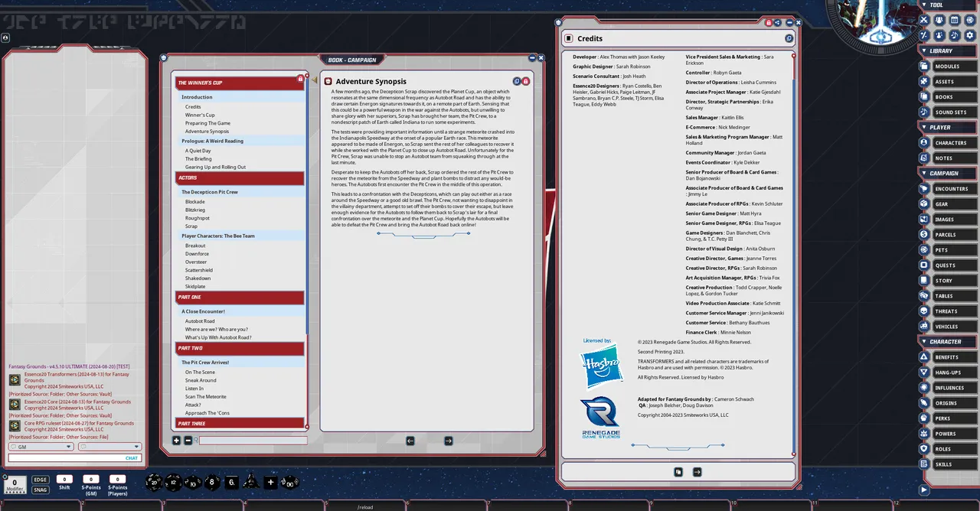The image size is (980, 511).
Task: Open the Gear campaign button
Action: point(947,204)
